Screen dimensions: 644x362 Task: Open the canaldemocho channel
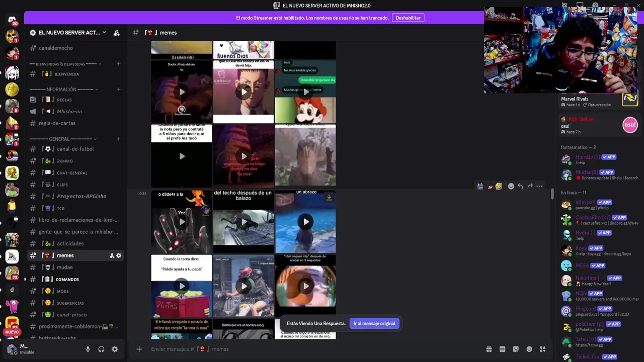coord(76,48)
